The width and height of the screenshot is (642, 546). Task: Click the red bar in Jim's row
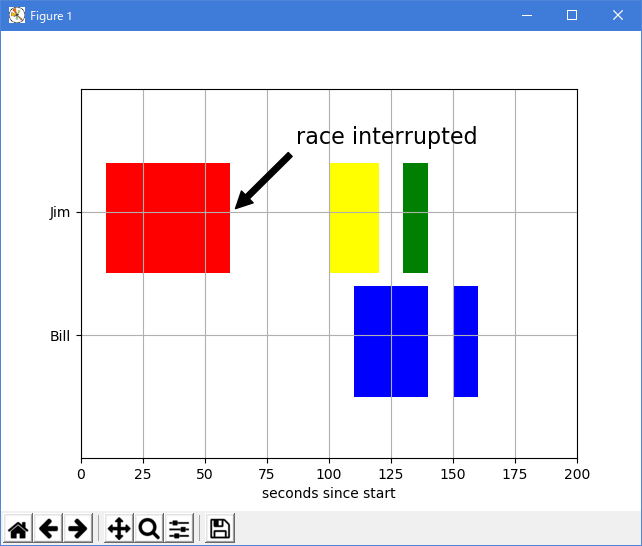(168, 218)
